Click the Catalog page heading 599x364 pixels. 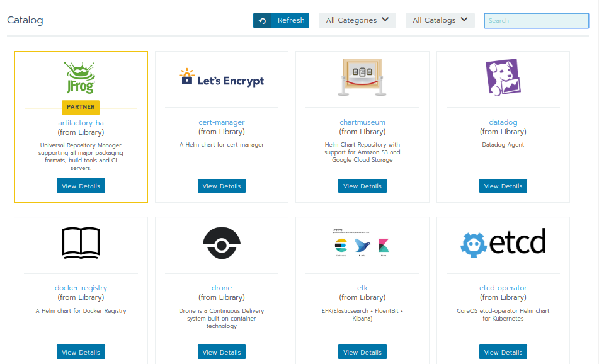tap(25, 20)
